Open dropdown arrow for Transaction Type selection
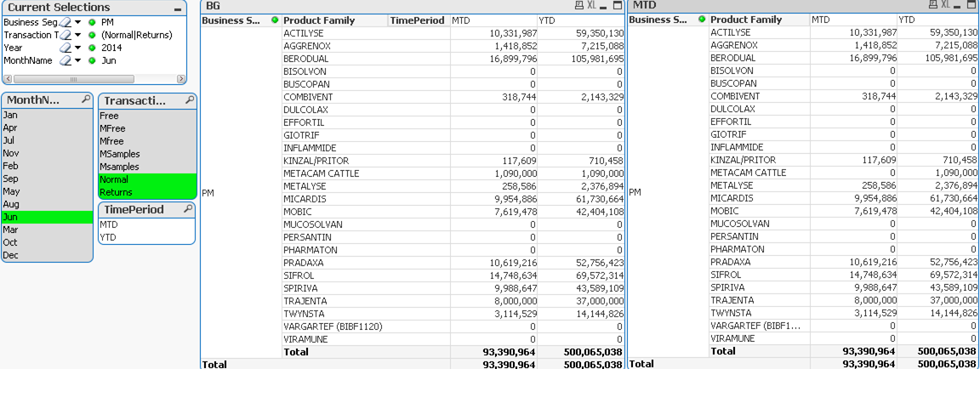This screenshot has width=980, height=420. (x=78, y=35)
